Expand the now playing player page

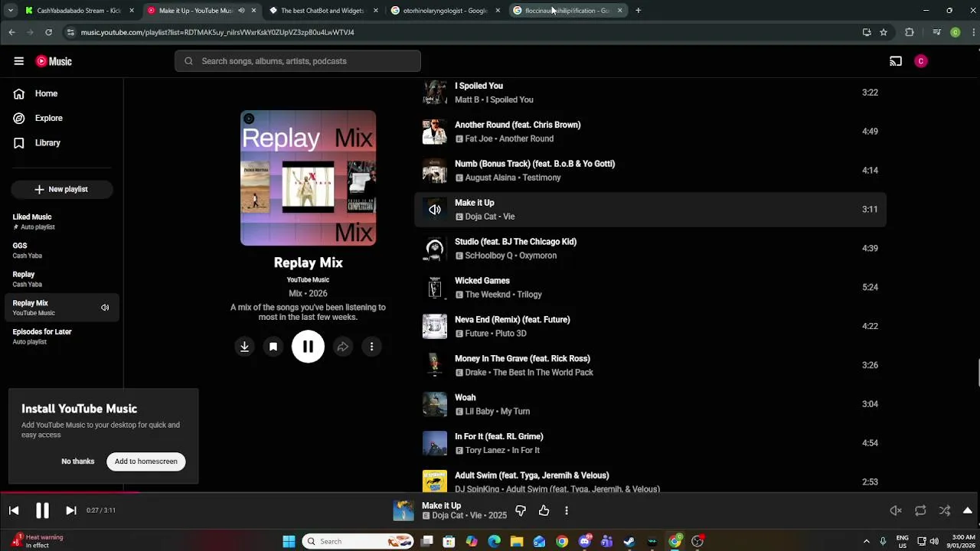968,510
